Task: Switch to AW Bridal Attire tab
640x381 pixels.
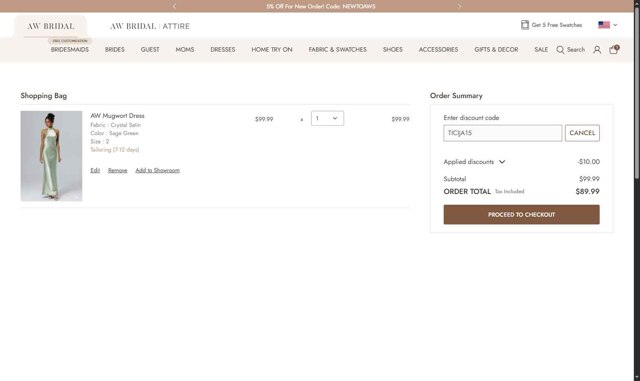Action: coord(150,26)
